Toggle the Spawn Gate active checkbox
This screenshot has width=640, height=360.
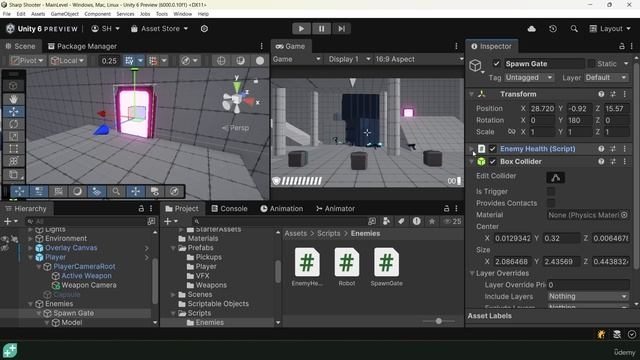pyautogui.click(x=496, y=64)
